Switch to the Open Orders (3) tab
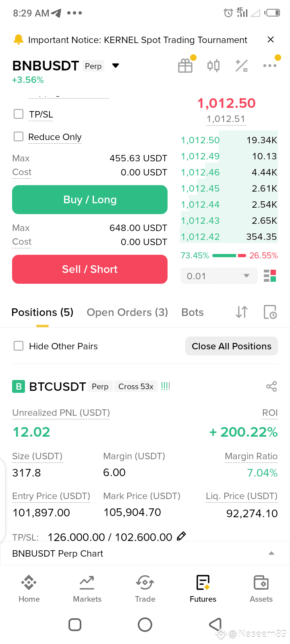The image size is (290, 644). [x=127, y=312]
